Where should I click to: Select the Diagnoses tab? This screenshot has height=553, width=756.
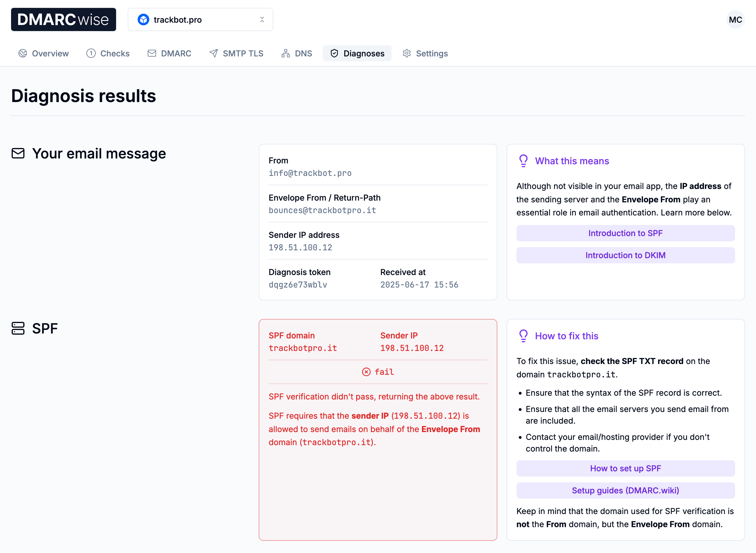(357, 53)
